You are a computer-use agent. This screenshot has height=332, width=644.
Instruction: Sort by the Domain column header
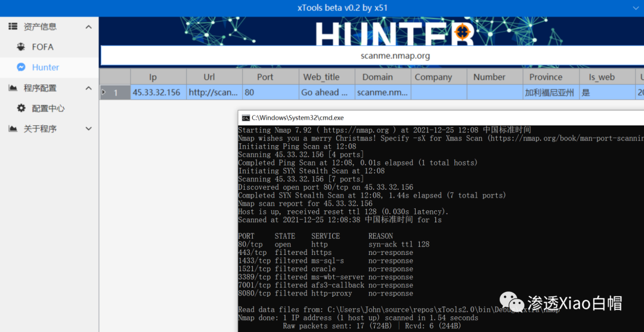pos(383,77)
